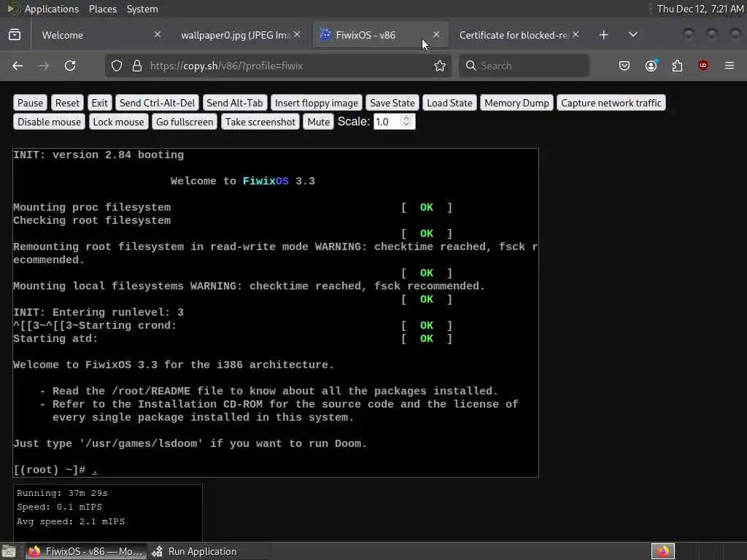Image resolution: width=747 pixels, height=560 pixels.
Task: Click the clock showing Thu Dec 12
Action: pos(700,9)
